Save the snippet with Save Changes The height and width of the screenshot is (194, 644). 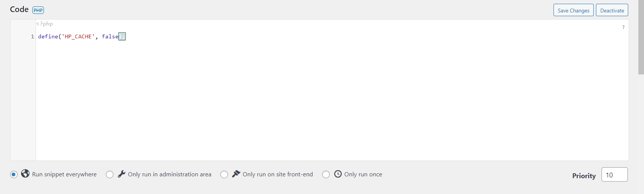click(x=573, y=10)
